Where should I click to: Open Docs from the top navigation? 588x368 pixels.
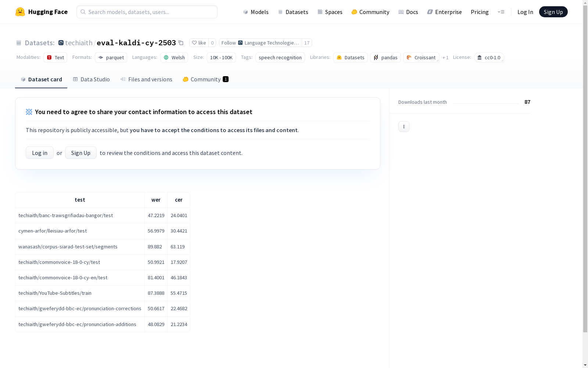point(408,12)
